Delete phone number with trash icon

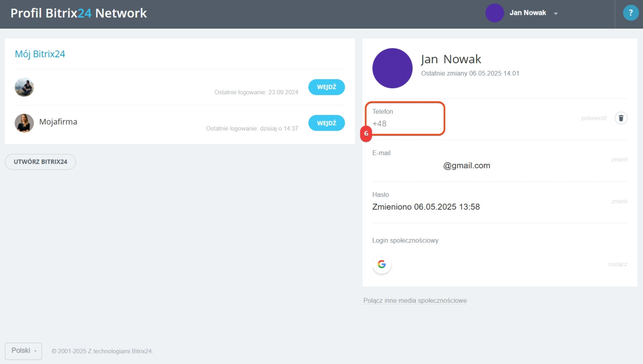point(621,118)
